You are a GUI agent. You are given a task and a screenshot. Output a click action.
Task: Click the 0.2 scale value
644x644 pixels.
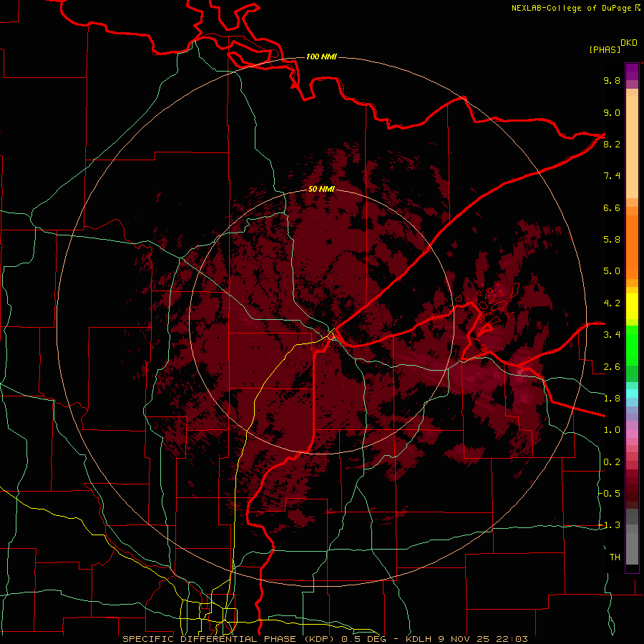(x=612, y=462)
